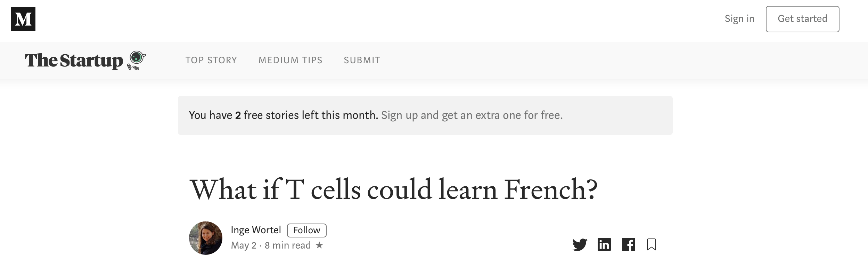868x267 pixels.
Task: Click the member-only star icon
Action: (320, 245)
